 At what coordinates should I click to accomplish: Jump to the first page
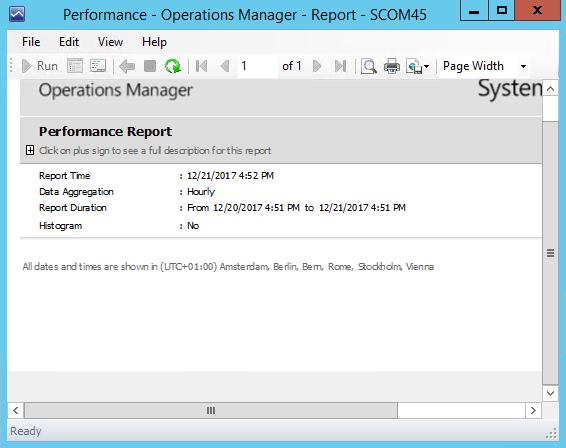point(201,66)
